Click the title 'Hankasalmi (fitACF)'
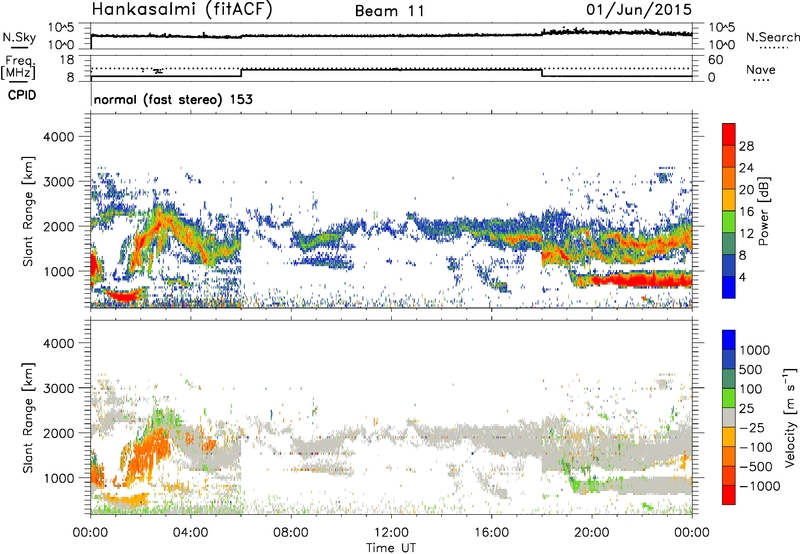The height and width of the screenshot is (554, 800). click(x=182, y=10)
